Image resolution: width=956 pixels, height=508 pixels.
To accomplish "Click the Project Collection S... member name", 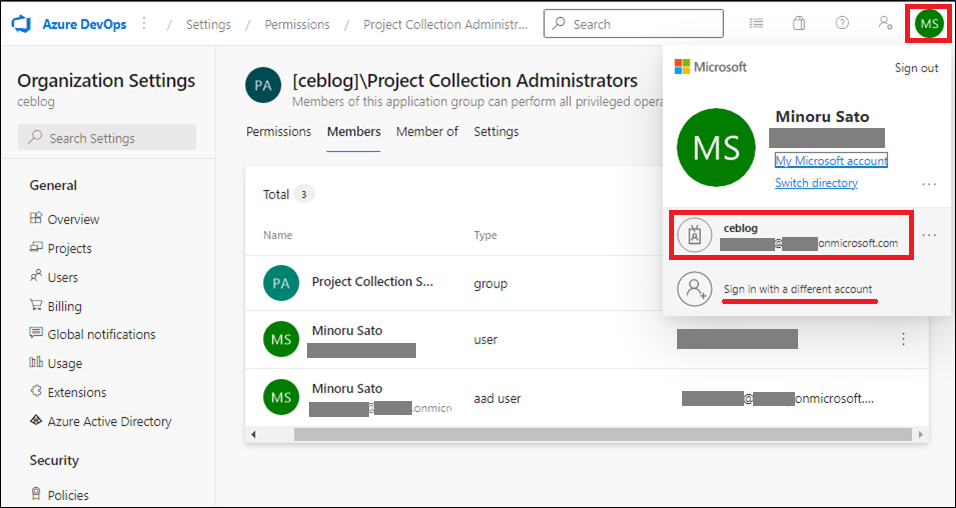I will [x=373, y=282].
